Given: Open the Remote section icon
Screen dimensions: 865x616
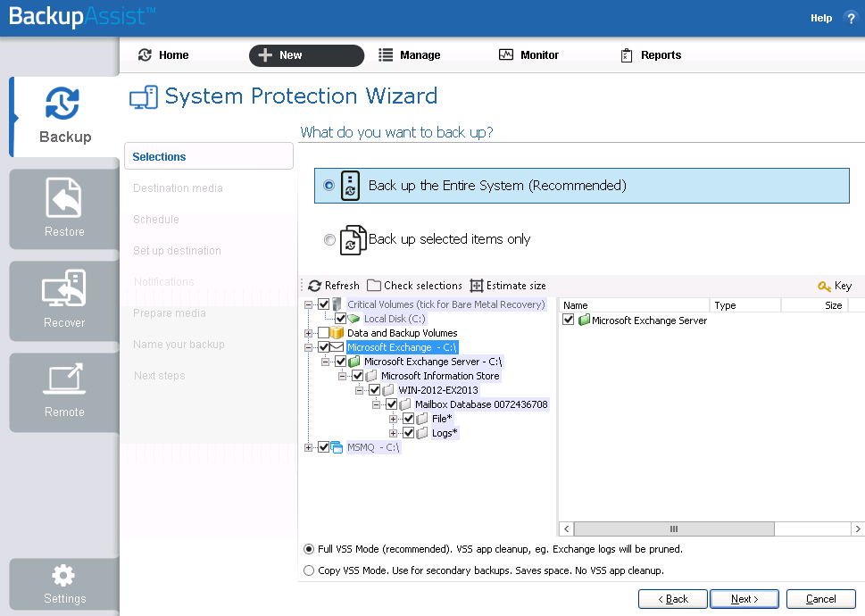Looking at the screenshot, I should [64, 379].
